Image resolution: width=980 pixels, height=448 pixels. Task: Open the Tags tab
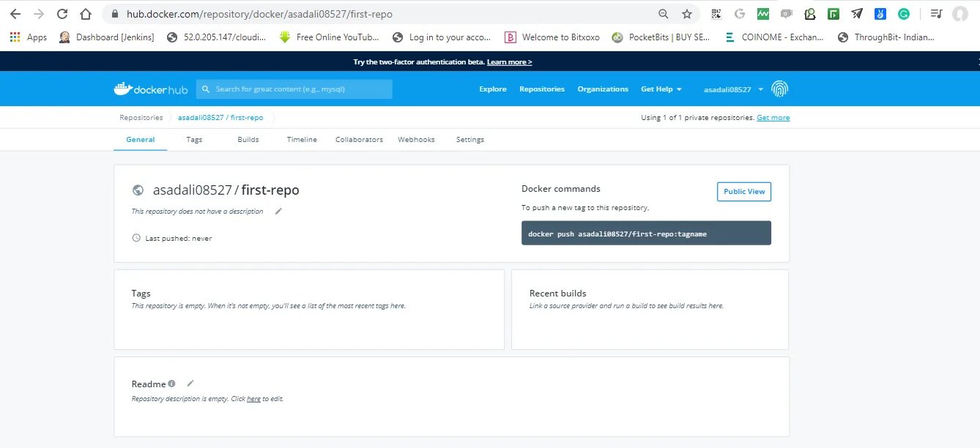tap(194, 139)
